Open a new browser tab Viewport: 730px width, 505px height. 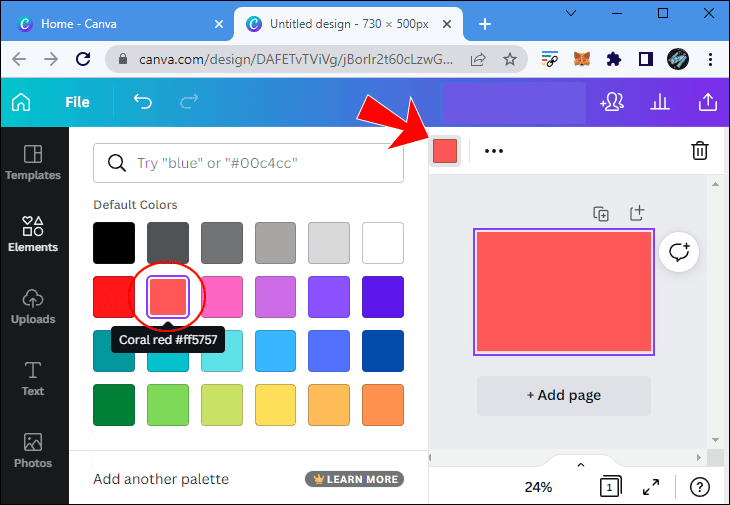tap(485, 24)
